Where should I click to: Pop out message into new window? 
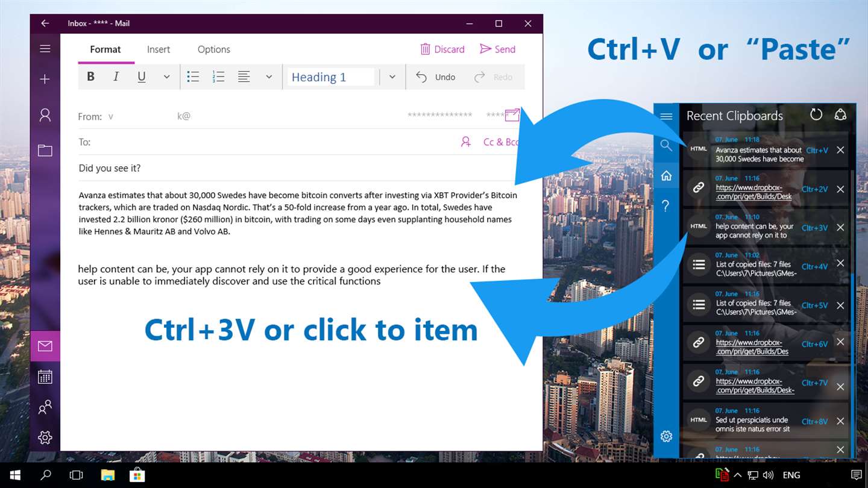[512, 114]
